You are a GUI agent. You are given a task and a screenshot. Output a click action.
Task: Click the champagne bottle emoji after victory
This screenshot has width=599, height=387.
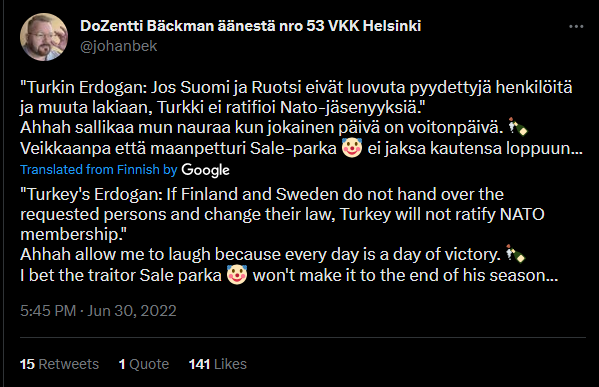[x=515, y=254]
